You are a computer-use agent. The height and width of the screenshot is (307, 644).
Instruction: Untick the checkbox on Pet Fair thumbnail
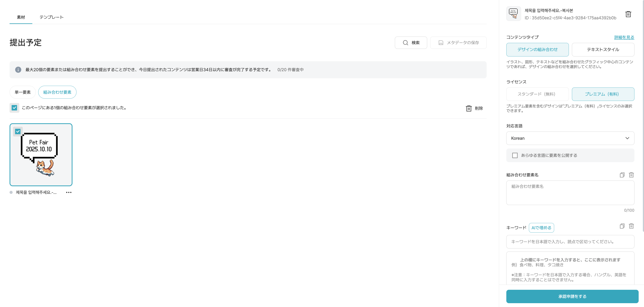point(18,131)
